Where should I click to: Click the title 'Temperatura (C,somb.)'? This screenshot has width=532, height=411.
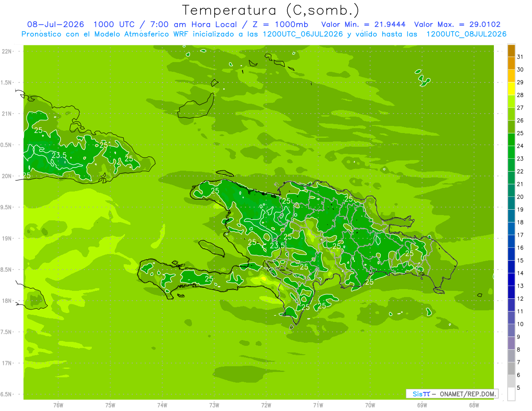pyautogui.click(x=271, y=10)
